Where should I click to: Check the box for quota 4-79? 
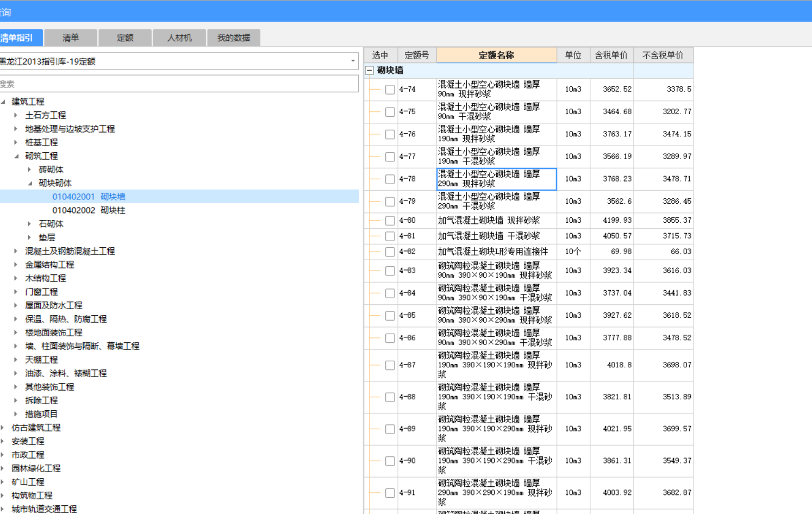point(390,202)
